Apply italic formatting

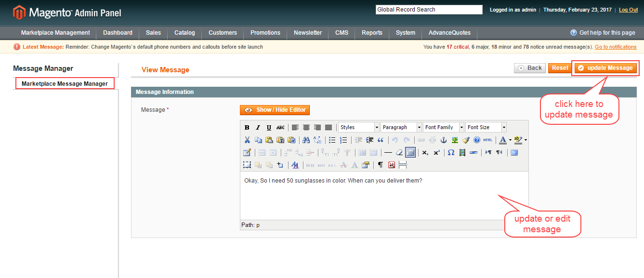[258, 127]
